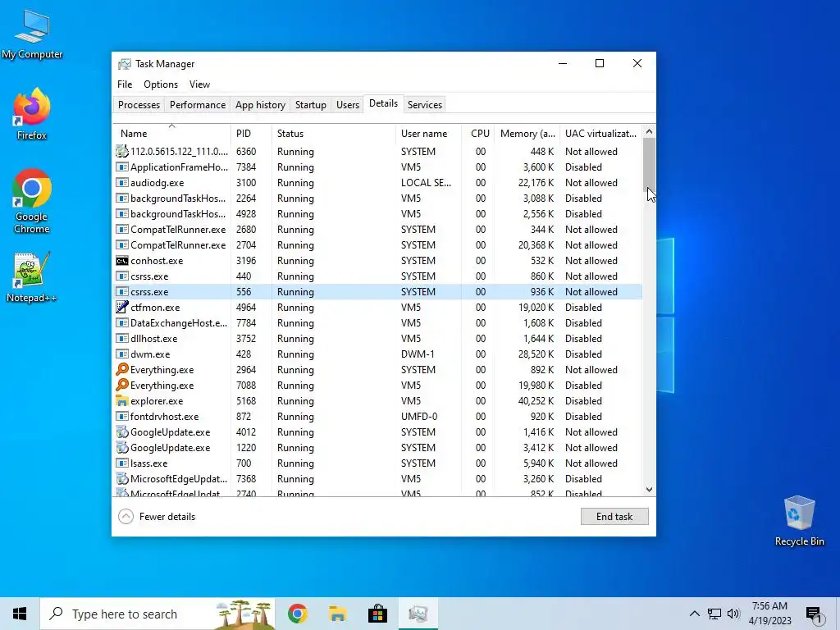
Task: Select csrss.exe with PID 440
Action: pyautogui.click(x=377, y=276)
